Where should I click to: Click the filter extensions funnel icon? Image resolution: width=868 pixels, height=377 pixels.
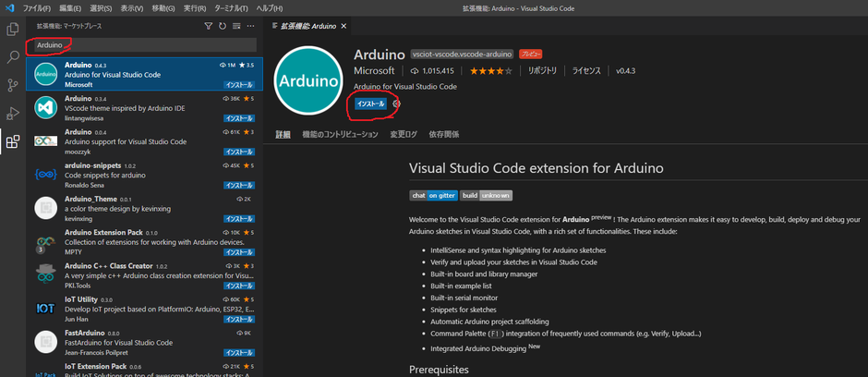point(208,26)
